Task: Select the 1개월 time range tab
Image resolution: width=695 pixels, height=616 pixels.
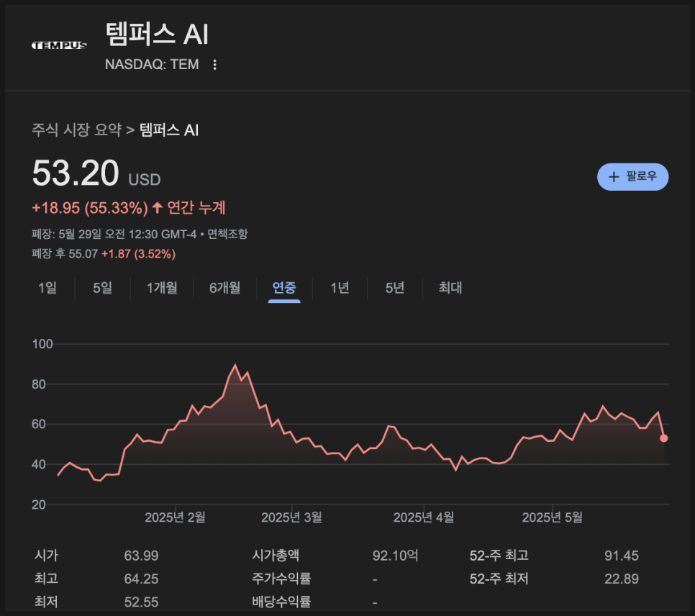Action: [x=162, y=288]
